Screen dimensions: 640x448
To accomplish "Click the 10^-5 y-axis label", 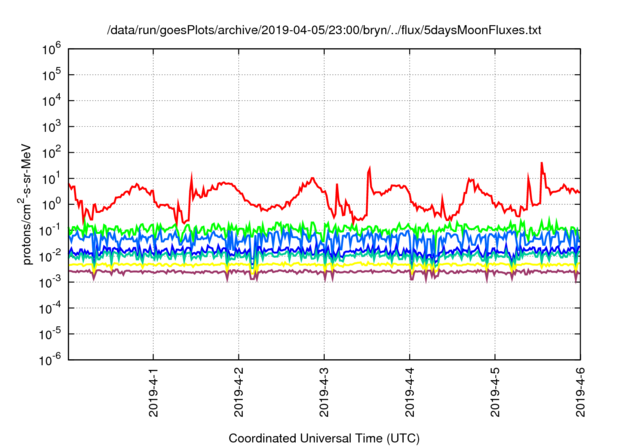I will pos(51,334).
